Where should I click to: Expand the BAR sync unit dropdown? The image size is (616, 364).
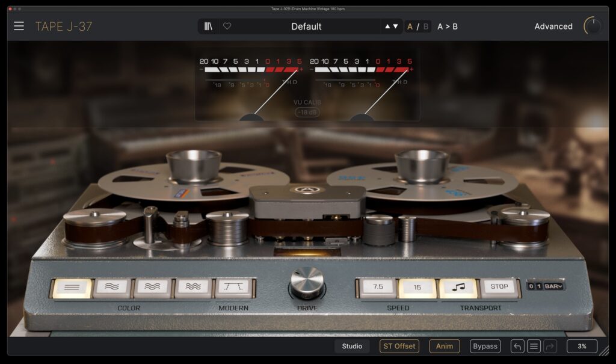[x=553, y=286]
